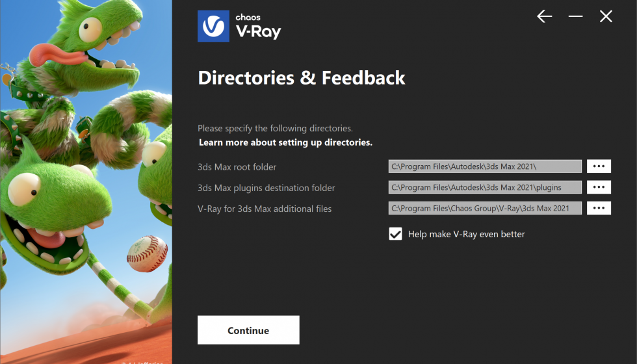Open Learn more about setting up directories link
The width and height of the screenshot is (637, 364).
click(285, 142)
